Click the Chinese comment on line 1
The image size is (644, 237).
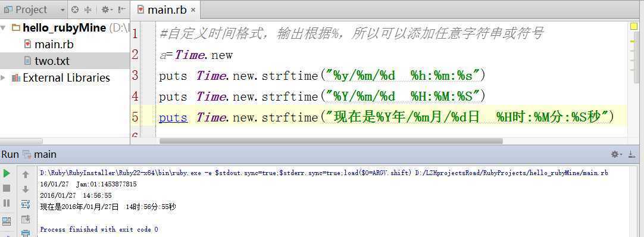[352, 33]
